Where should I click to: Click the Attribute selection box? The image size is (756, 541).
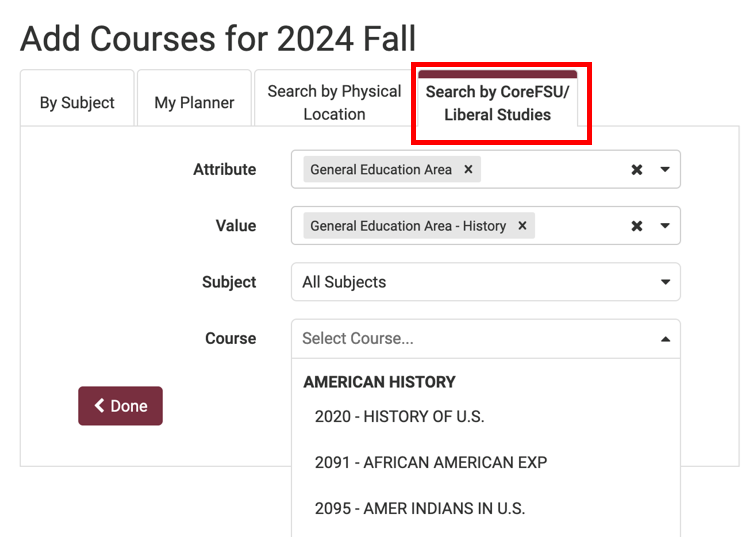[550, 170]
